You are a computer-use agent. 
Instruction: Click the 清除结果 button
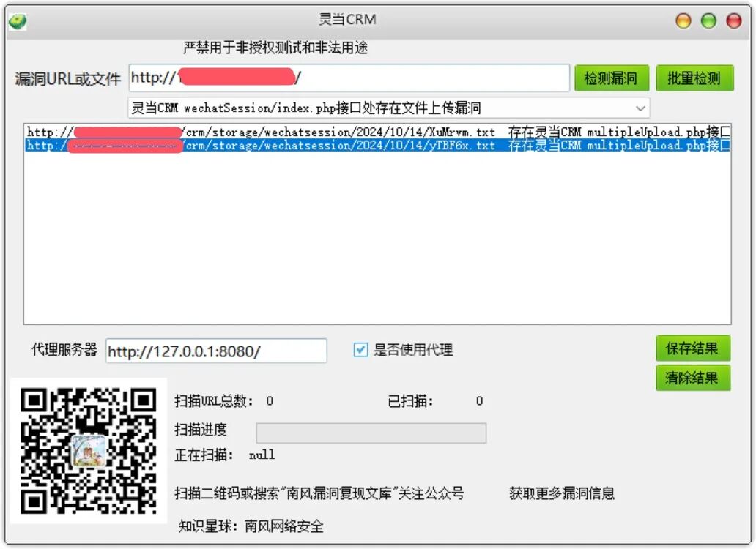coord(693,378)
